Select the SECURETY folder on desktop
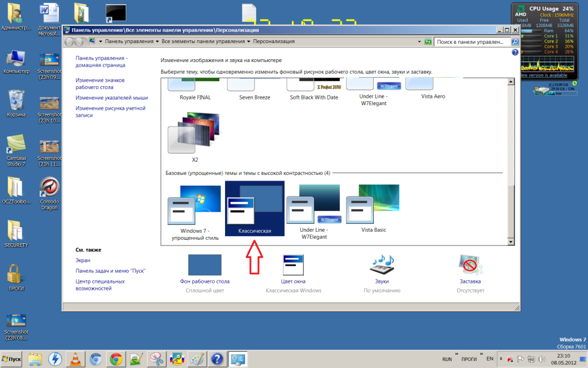Screen dimensions: 588x368 (x=16, y=233)
